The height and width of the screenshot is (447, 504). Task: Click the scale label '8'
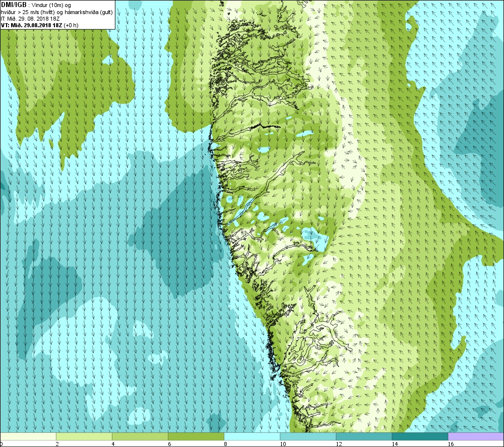coord(225,444)
